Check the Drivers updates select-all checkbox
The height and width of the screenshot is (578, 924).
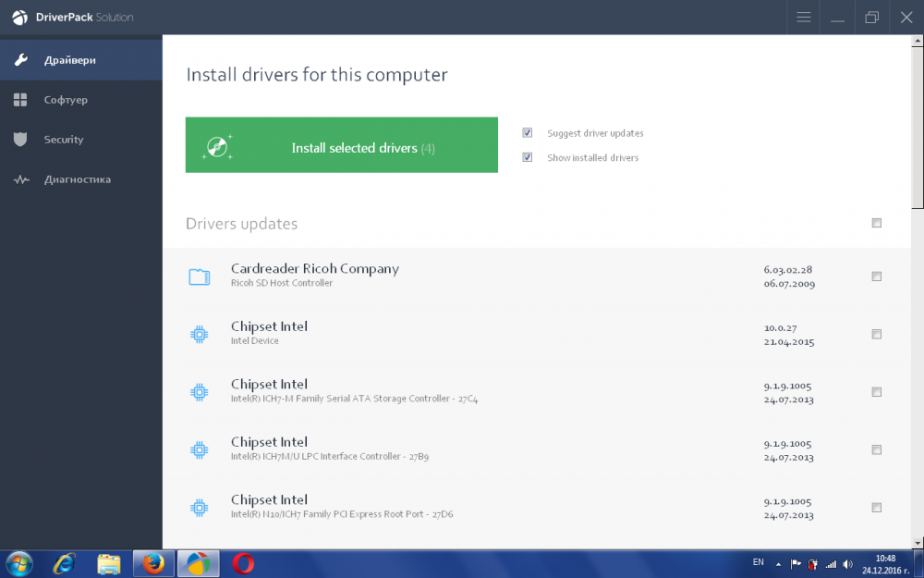point(876,223)
